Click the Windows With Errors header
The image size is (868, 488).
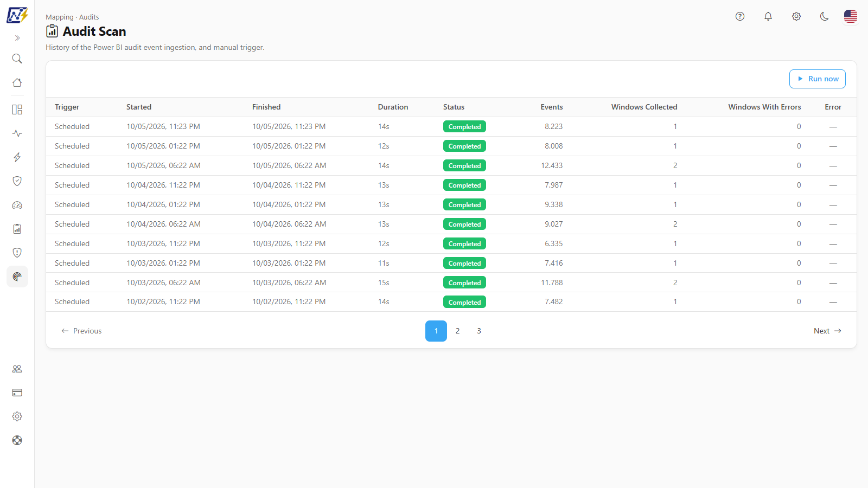click(764, 107)
